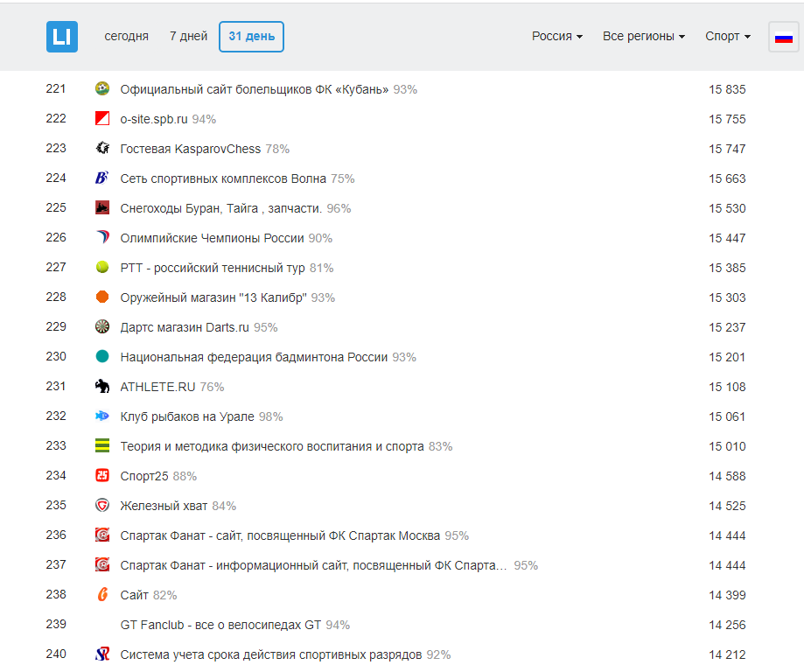Open Снегоходы Буран, Тайга link
The image size is (804, 672).
(221, 208)
